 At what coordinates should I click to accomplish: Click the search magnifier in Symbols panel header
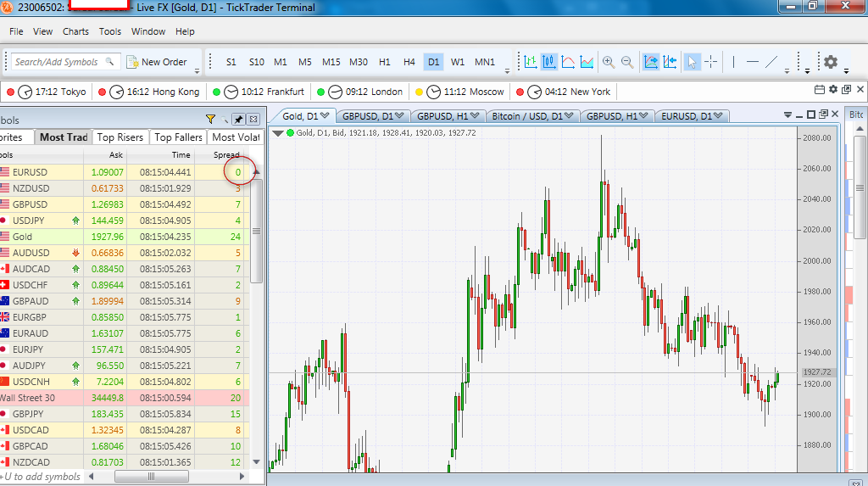(x=225, y=119)
